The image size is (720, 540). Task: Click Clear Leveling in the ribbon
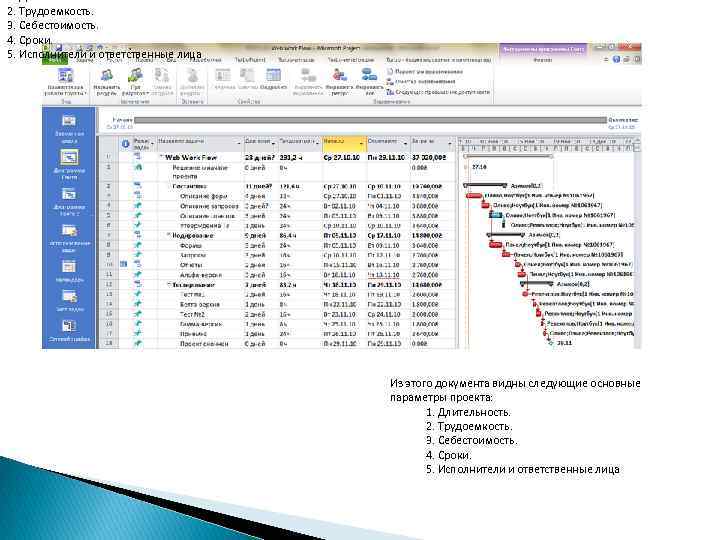point(421,82)
